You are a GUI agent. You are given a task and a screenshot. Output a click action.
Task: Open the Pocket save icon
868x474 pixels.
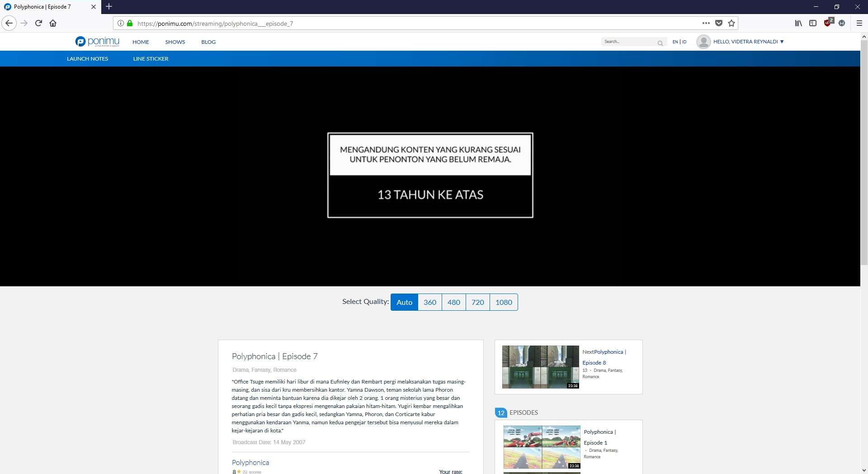pos(719,23)
